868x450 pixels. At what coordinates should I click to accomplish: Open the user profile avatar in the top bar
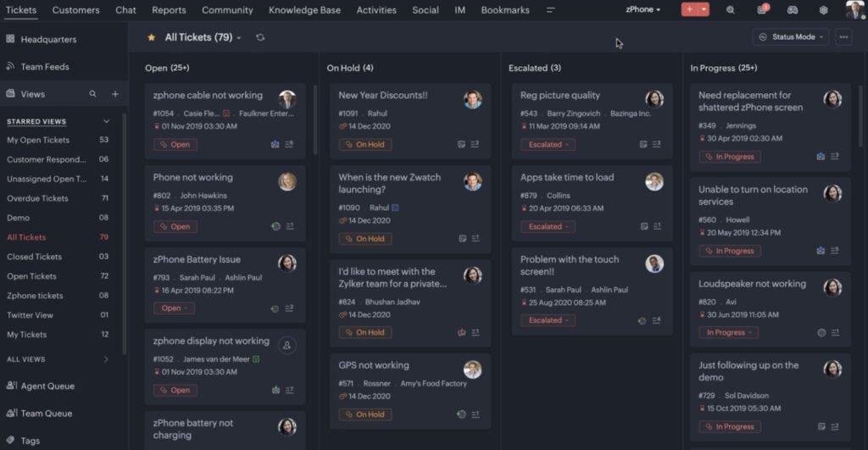click(854, 10)
